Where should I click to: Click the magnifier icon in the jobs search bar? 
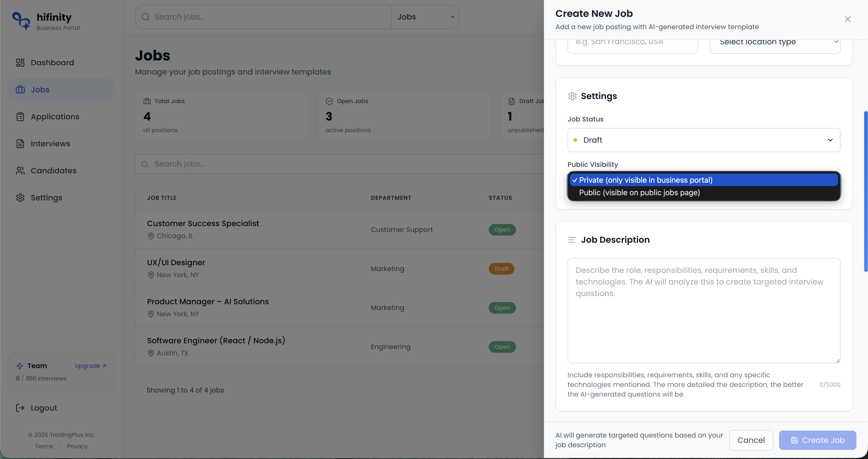(x=145, y=164)
